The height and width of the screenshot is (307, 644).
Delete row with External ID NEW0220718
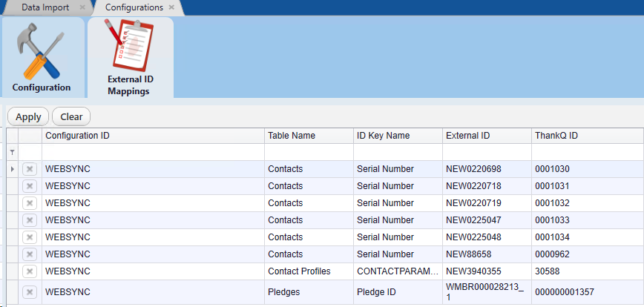click(x=30, y=186)
